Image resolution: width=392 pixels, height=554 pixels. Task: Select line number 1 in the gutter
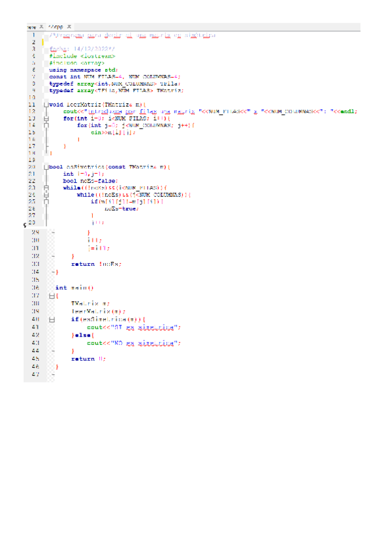point(33,35)
